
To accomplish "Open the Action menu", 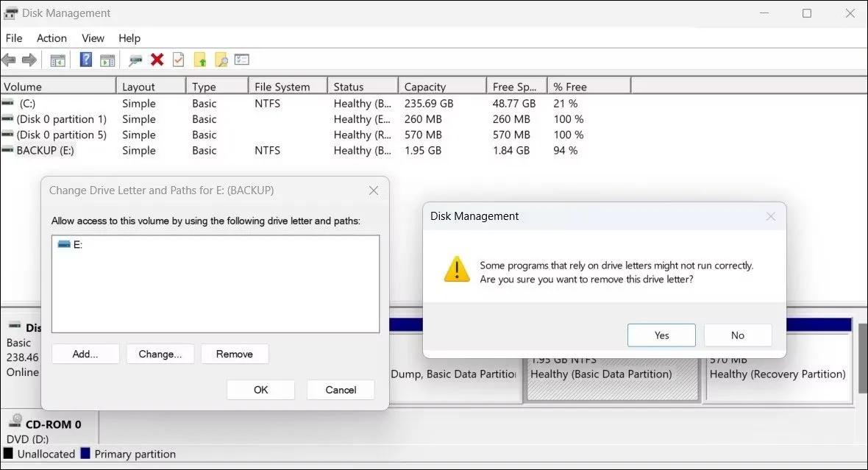I will (x=51, y=38).
